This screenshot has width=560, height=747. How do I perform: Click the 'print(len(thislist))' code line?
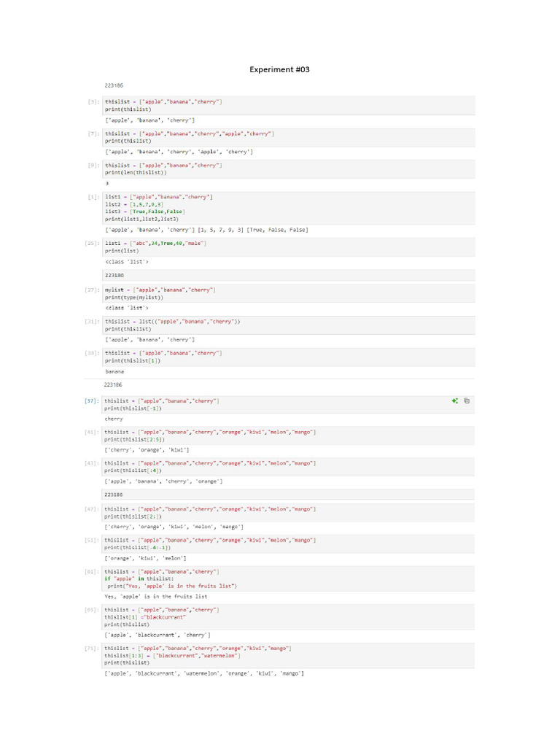click(136, 172)
